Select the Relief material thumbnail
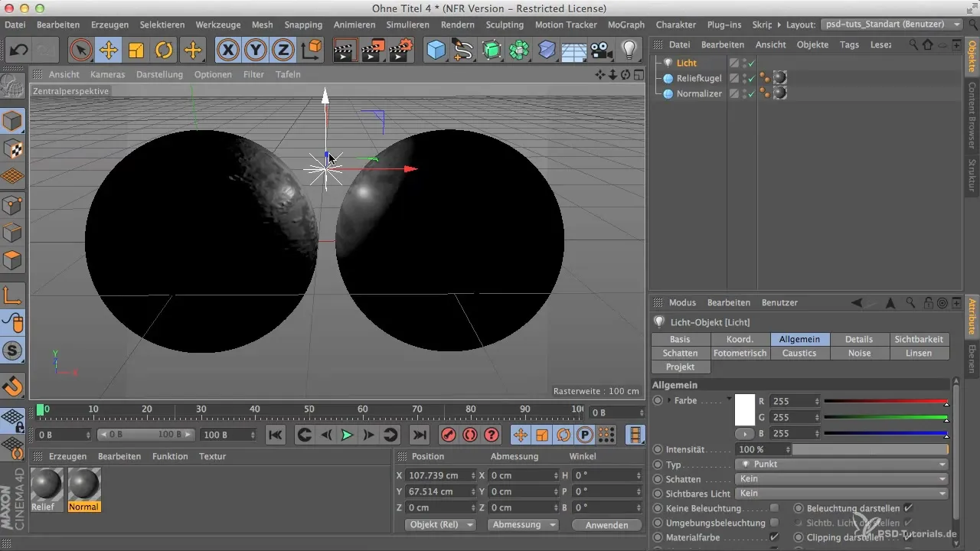The height and width of the screenshot is (551, 980). coord(47,484)
